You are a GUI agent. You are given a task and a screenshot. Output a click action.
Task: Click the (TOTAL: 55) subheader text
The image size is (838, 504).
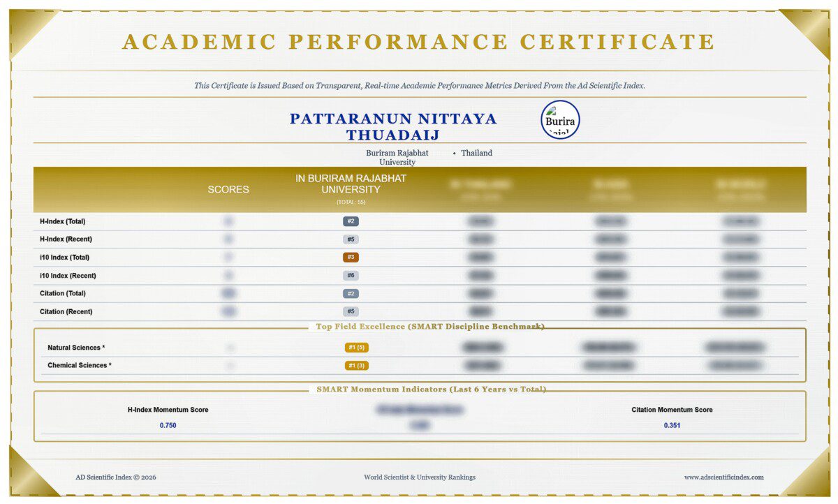(351, 202)
